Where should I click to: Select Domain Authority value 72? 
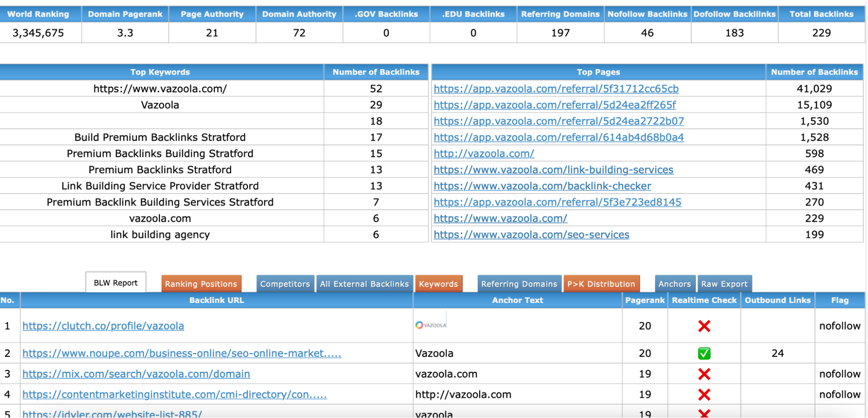coord(299,33)
